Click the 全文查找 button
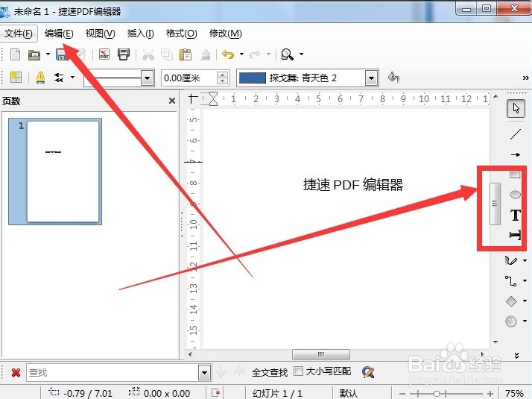Viewport: 532px width, 399px height. coord(270,372)
